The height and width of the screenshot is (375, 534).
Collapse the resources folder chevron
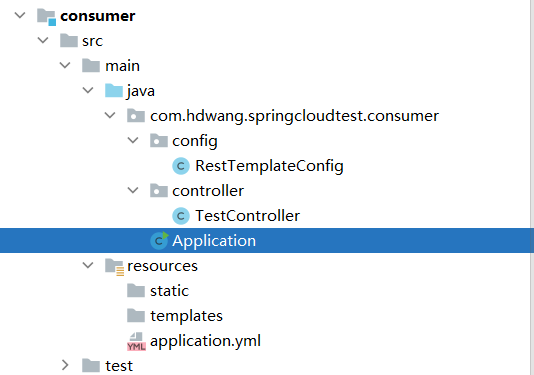88,265
